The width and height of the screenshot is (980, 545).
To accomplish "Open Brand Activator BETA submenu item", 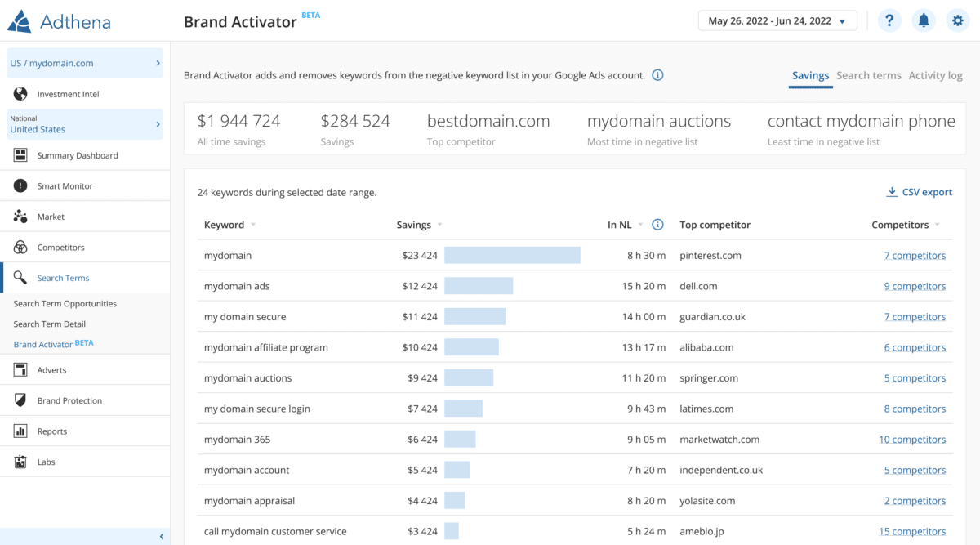I will 54,344.
